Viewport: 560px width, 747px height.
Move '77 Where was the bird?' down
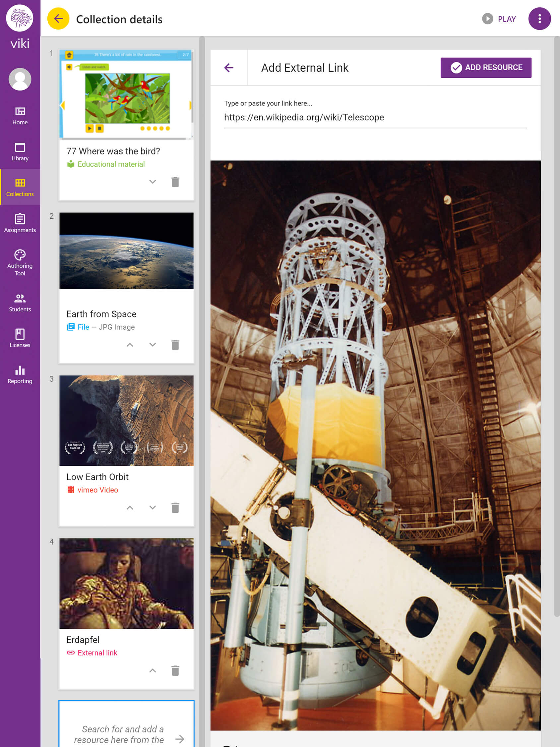153,182
